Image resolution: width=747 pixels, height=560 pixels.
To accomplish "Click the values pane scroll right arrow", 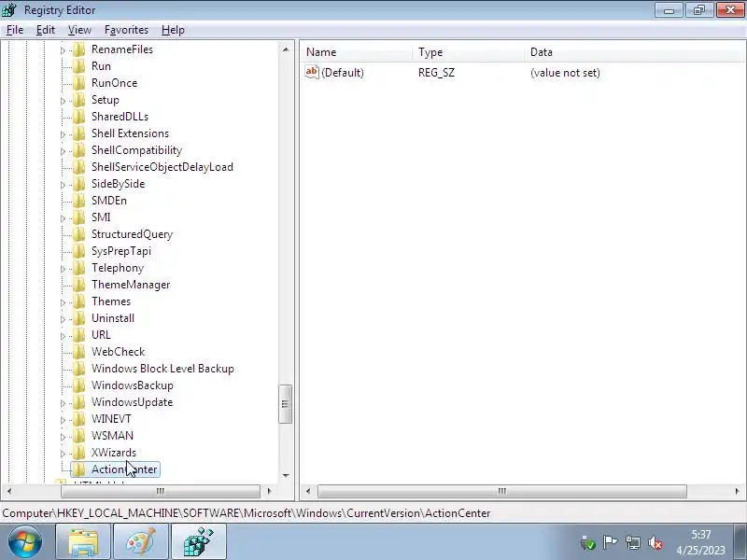I will (737, 491).
